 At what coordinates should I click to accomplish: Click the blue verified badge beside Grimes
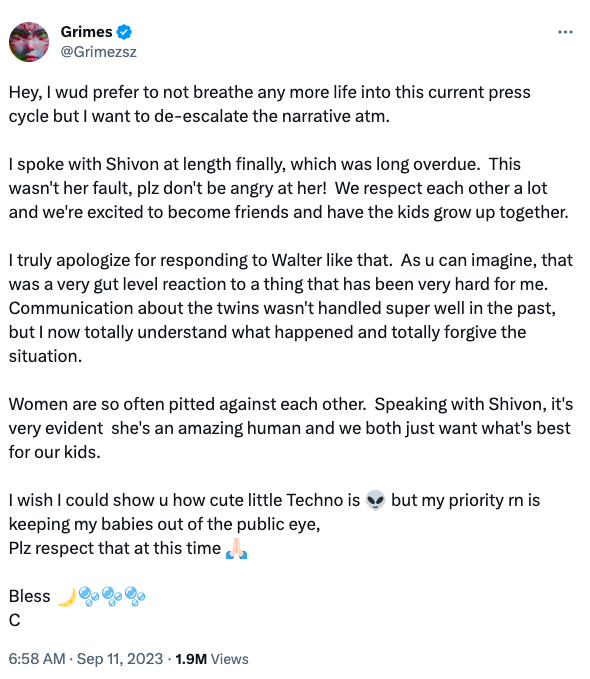tap(124, 32)
